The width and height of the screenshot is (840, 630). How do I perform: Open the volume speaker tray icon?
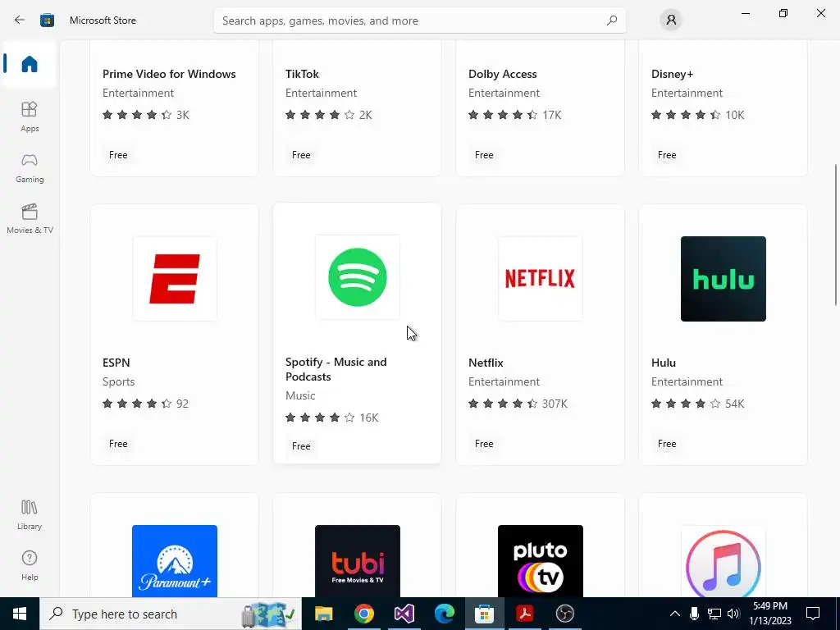tap(733, 614)
